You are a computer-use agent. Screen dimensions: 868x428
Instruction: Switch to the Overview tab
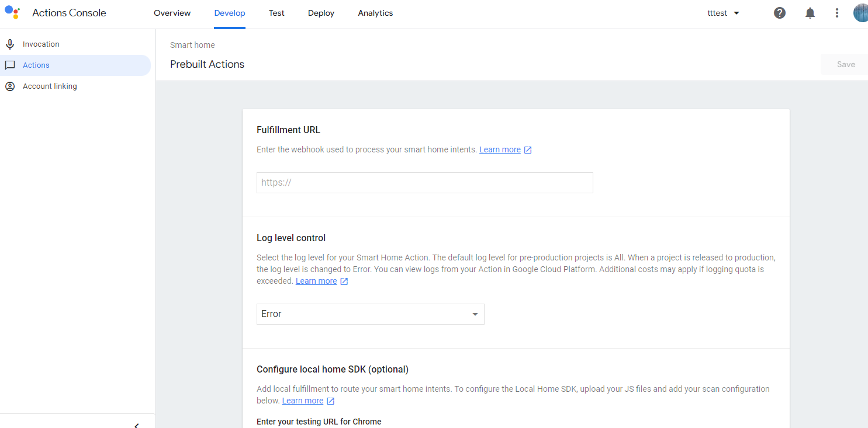pyautogui.click(x=172, y=13)
